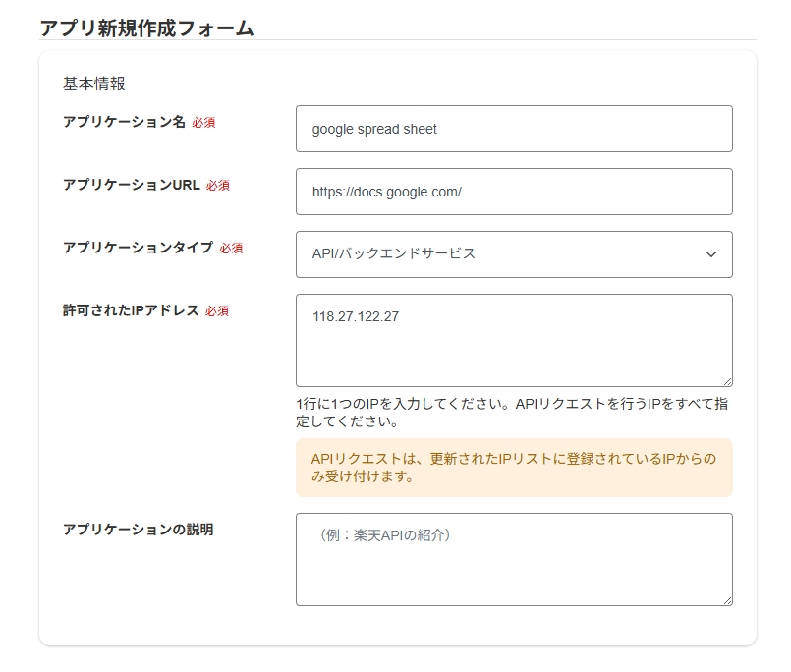791x672 pixels.
Task: Click the 必須 marker beside アプリケーションタイプ
Action: (x=231, y=249)
